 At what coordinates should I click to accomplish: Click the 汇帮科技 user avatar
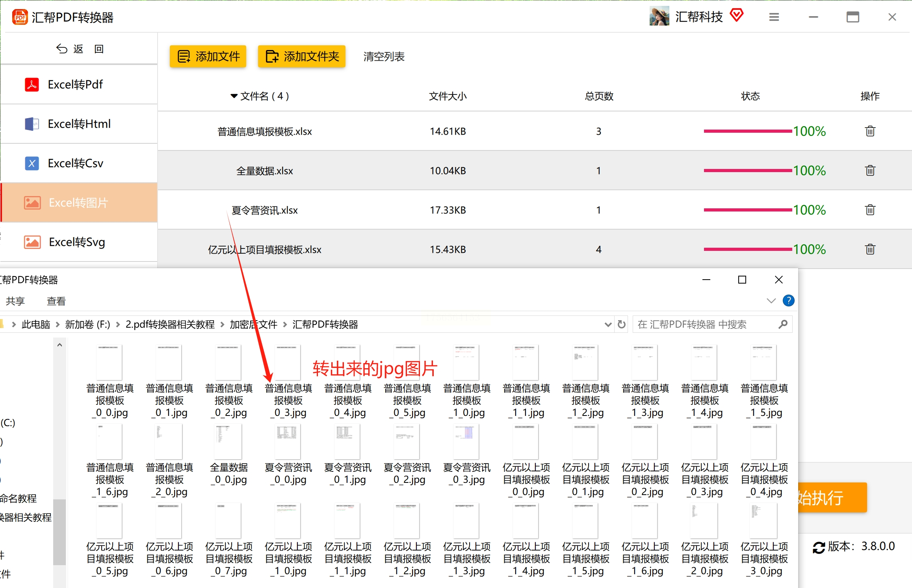[659, 17]
